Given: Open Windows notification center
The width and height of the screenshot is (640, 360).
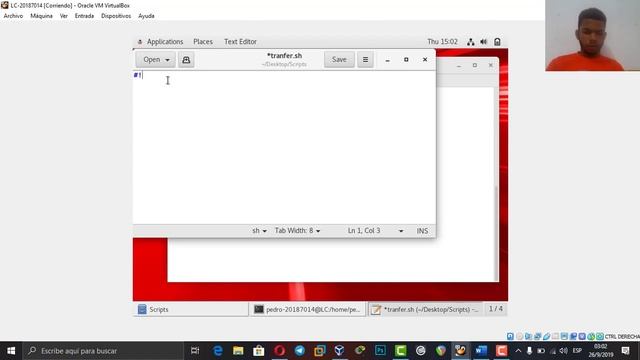Looking at the screenshot, I should pos(625,351).
